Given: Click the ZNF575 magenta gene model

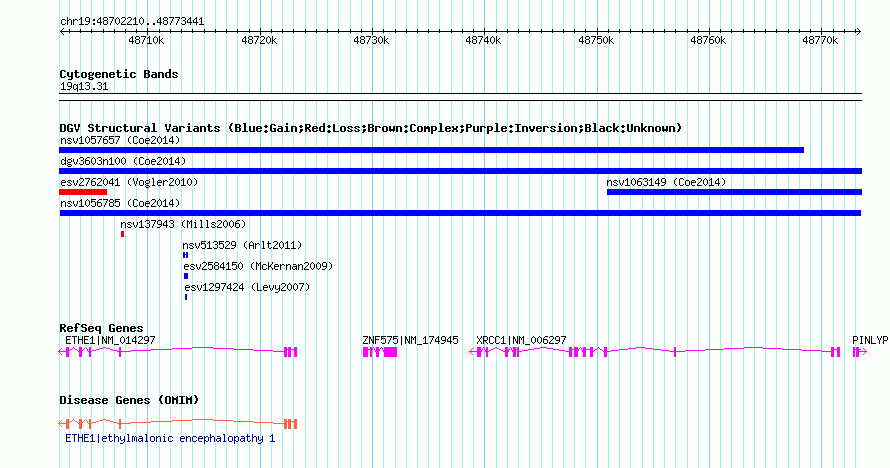Looking at the screenshot, I should pyautogui.click(x=380, y=352).
